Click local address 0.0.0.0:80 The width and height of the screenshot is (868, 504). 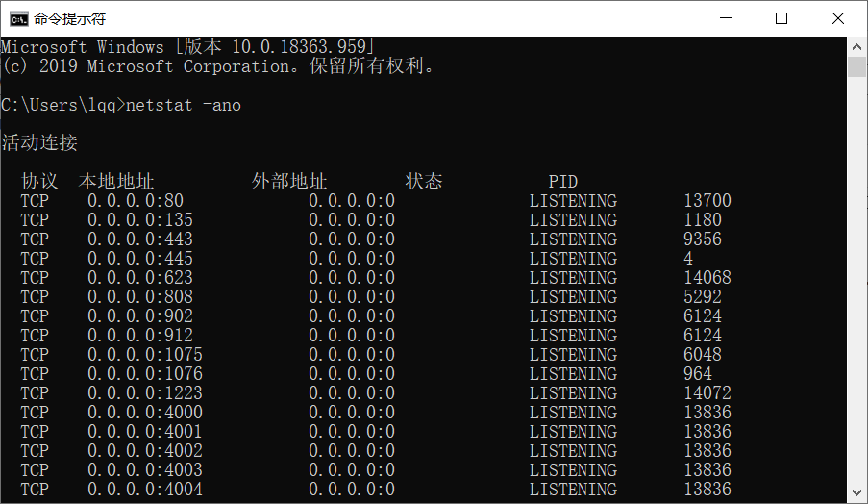[x=136, y=200]
